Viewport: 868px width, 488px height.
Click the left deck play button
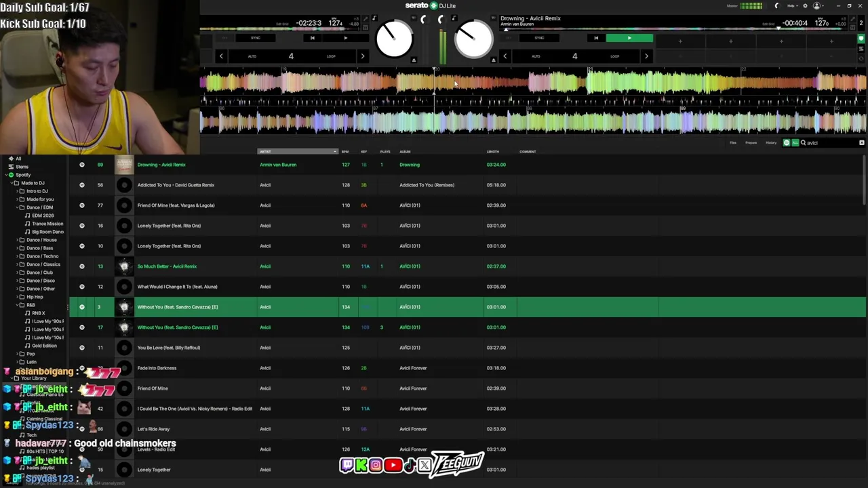[345, 38]
